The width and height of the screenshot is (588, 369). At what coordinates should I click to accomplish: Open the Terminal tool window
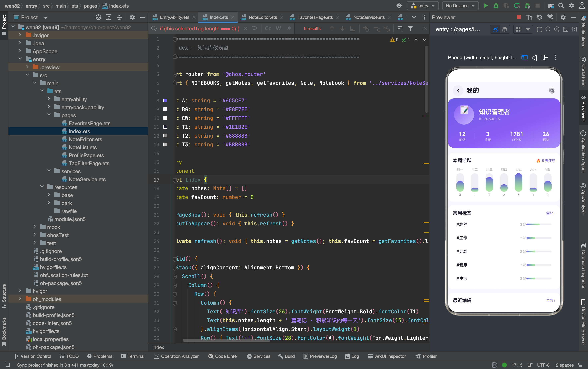click(133, 356)
